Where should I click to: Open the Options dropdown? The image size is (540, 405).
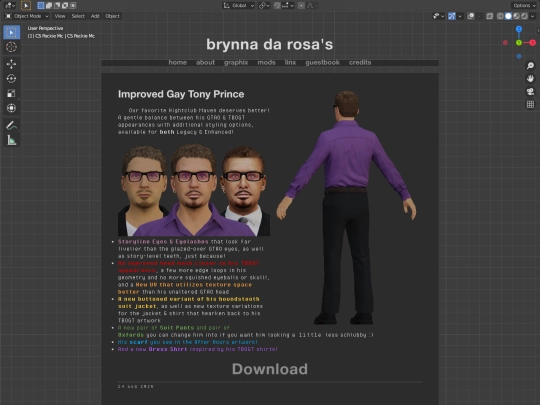tap(524, 6)
